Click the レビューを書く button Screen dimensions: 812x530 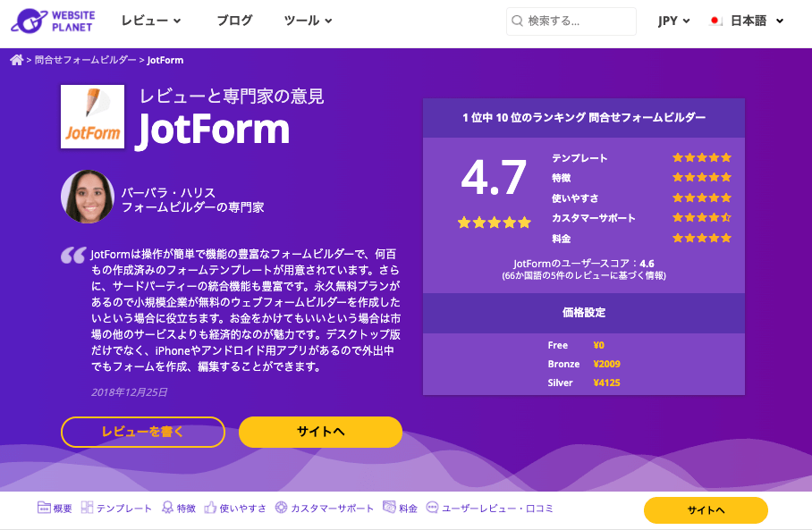pos(143,432)
